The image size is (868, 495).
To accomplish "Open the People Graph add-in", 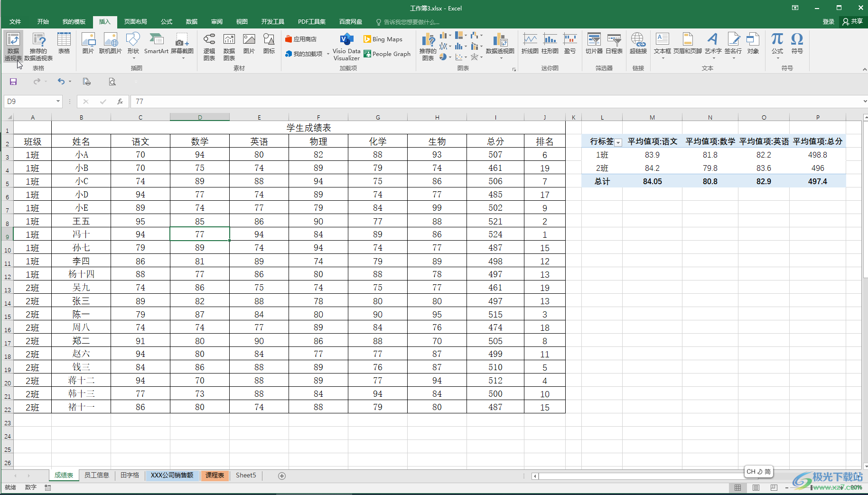I will coord(387,54).
